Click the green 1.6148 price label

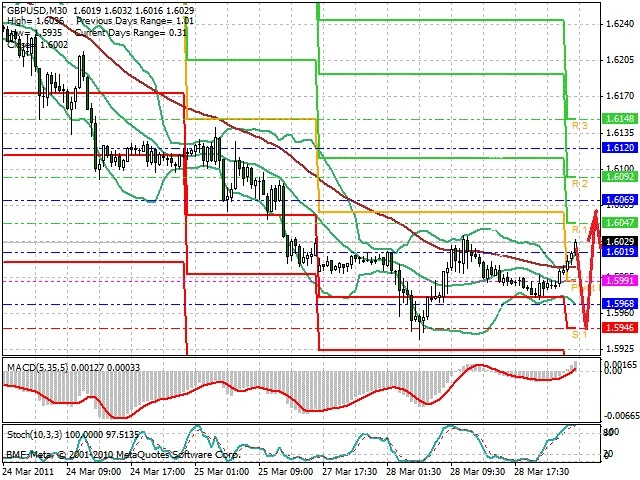[x=620, y=119]
